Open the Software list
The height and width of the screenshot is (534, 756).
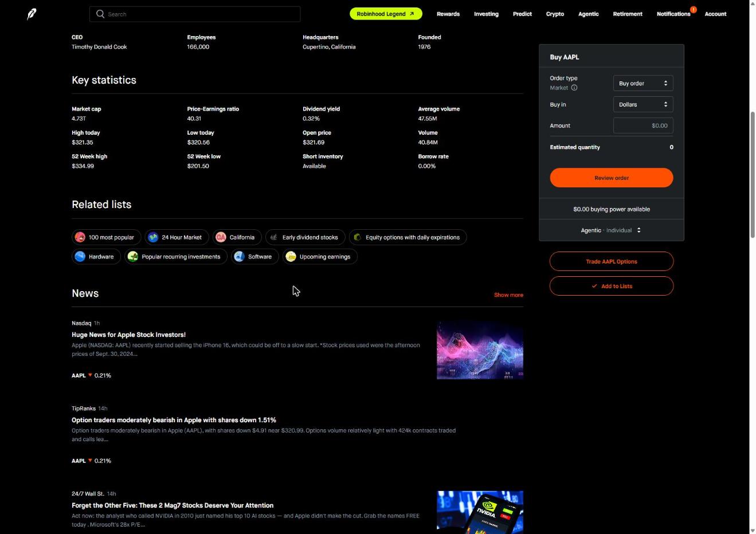(255, 257)
